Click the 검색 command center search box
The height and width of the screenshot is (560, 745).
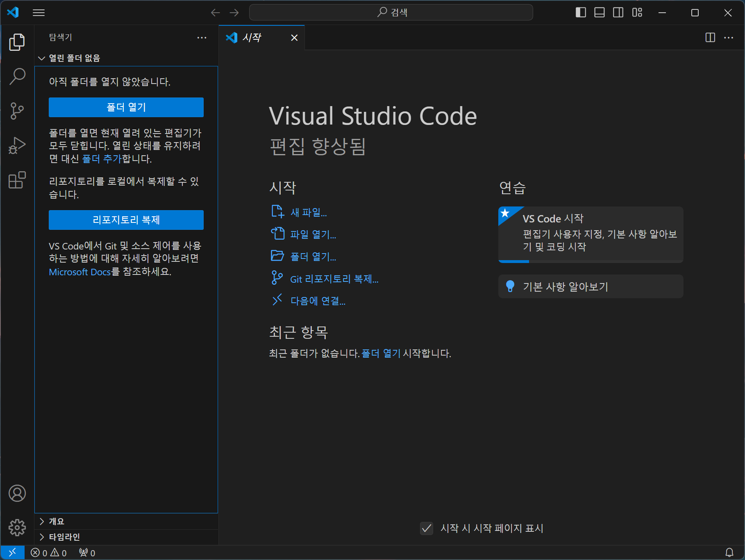391,12
